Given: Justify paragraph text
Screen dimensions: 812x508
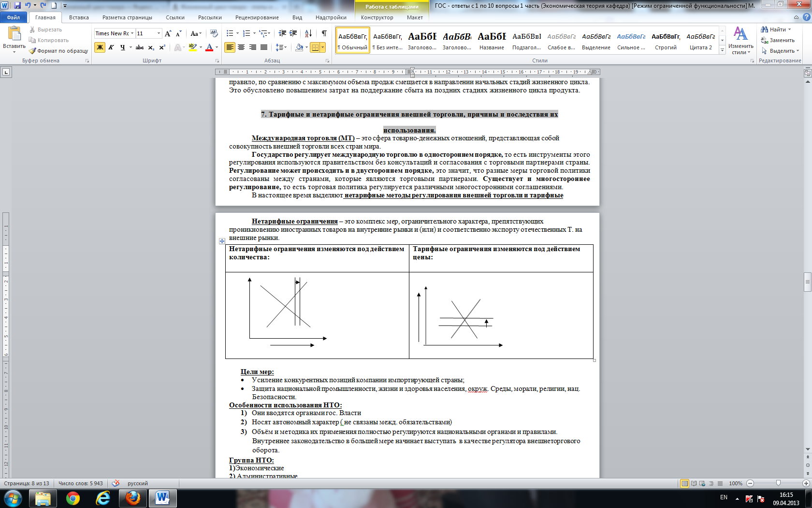Looking at the screenshot, I should (264, 47).
